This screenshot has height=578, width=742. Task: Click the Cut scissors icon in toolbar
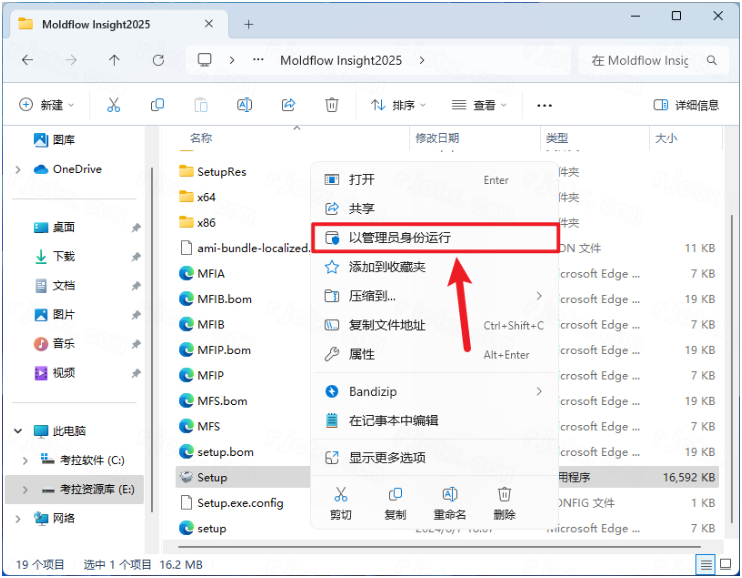click(113, 105)
